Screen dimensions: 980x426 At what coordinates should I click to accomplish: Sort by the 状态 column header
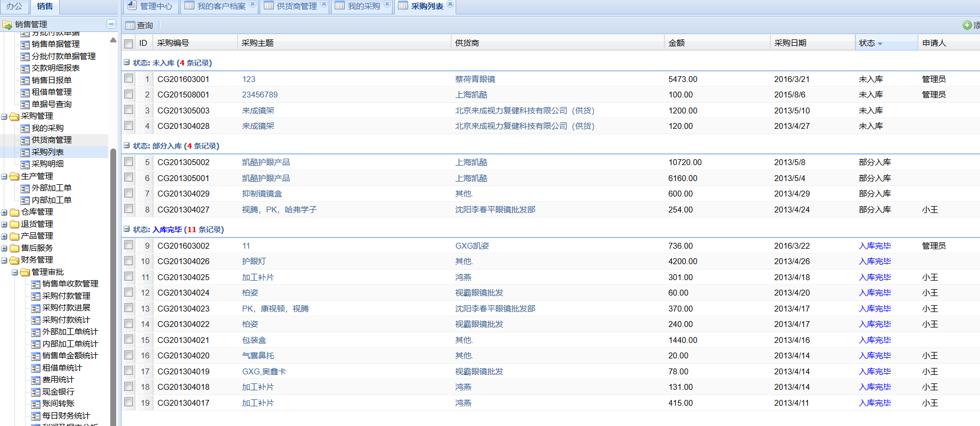tap(867, 43)
